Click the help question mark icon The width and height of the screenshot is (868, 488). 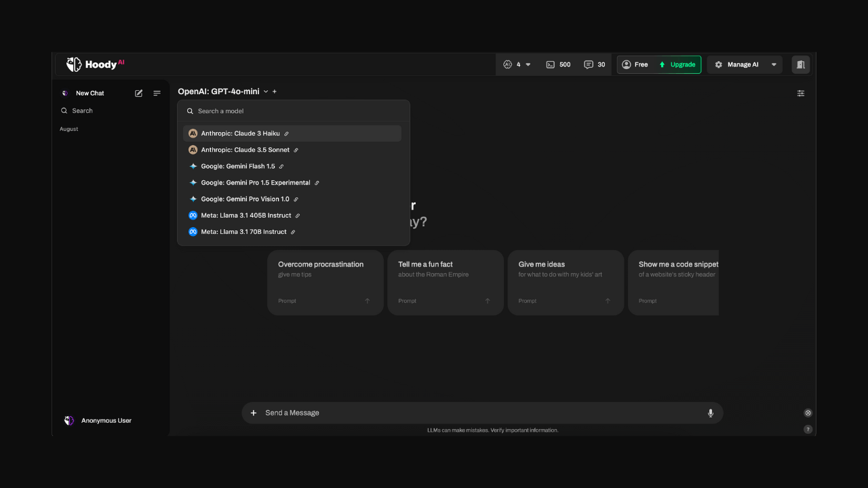point(808,429)
